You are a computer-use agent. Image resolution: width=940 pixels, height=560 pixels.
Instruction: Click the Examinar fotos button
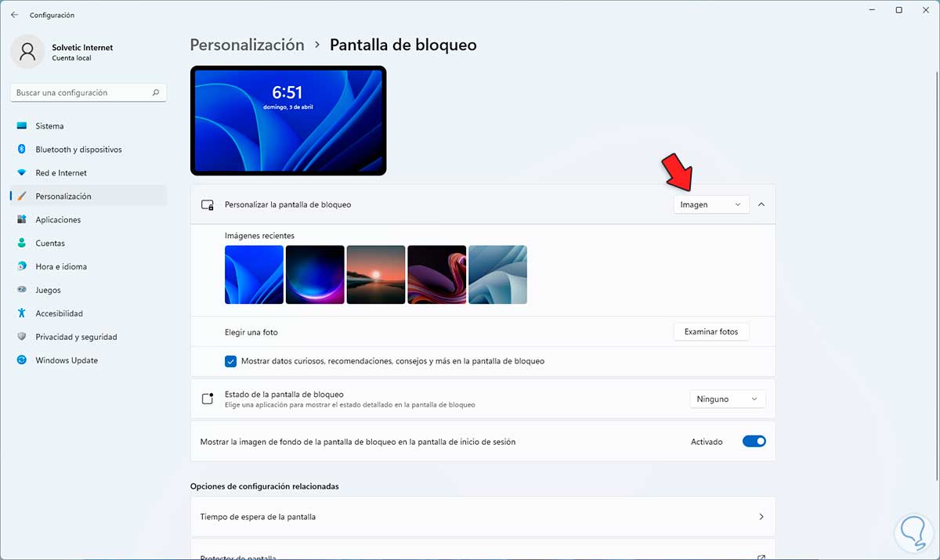pyautogui.click(x=711, y=332)
